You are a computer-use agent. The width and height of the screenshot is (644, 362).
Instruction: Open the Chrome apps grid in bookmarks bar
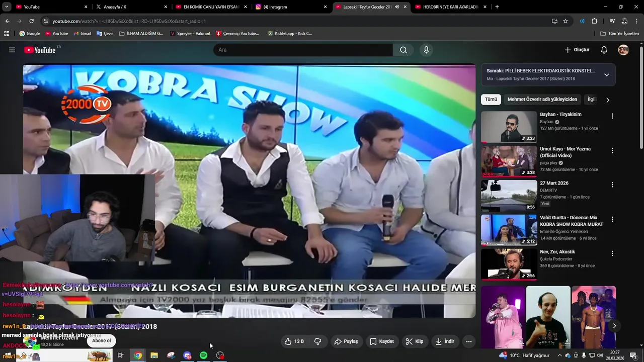click(x=7, y=34)
